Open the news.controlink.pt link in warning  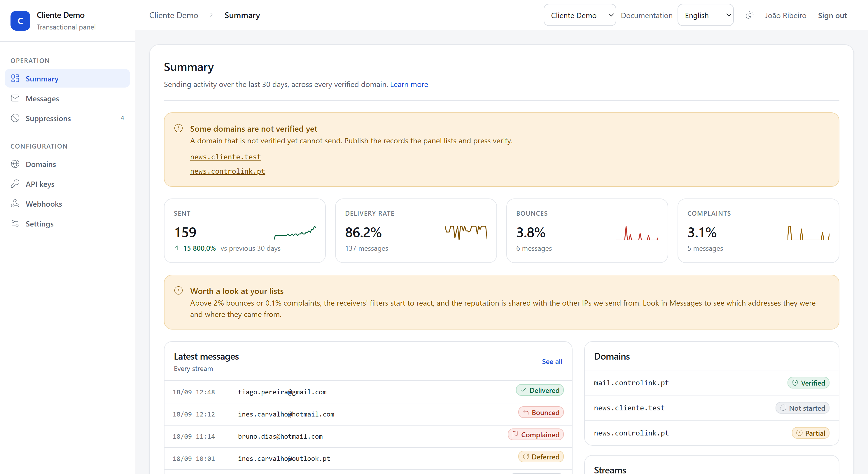[x=228, y=171]
